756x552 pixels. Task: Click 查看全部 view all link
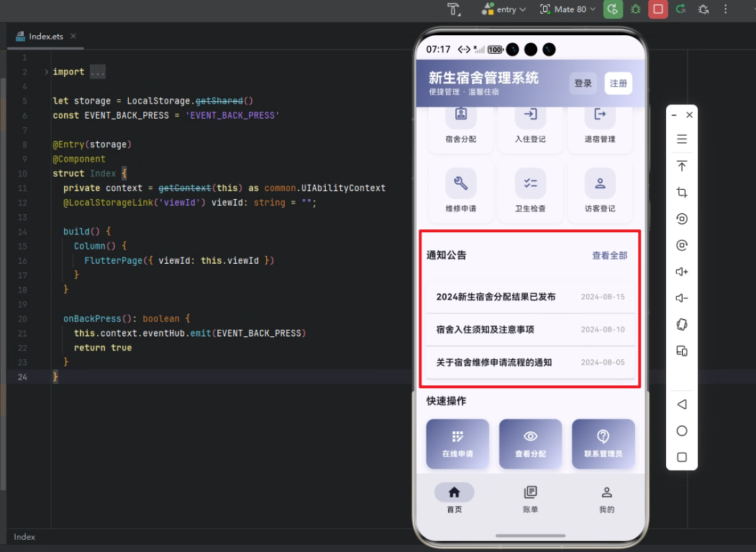609,256
